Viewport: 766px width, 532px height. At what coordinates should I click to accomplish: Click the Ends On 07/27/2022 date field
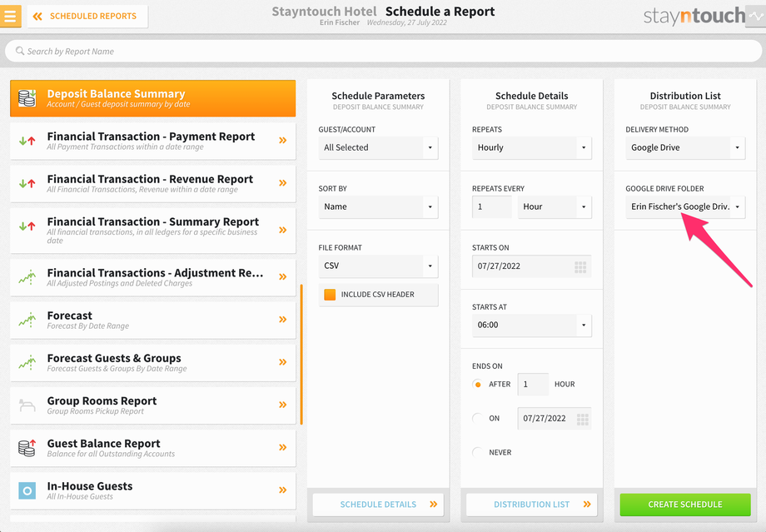pos(555,419)
